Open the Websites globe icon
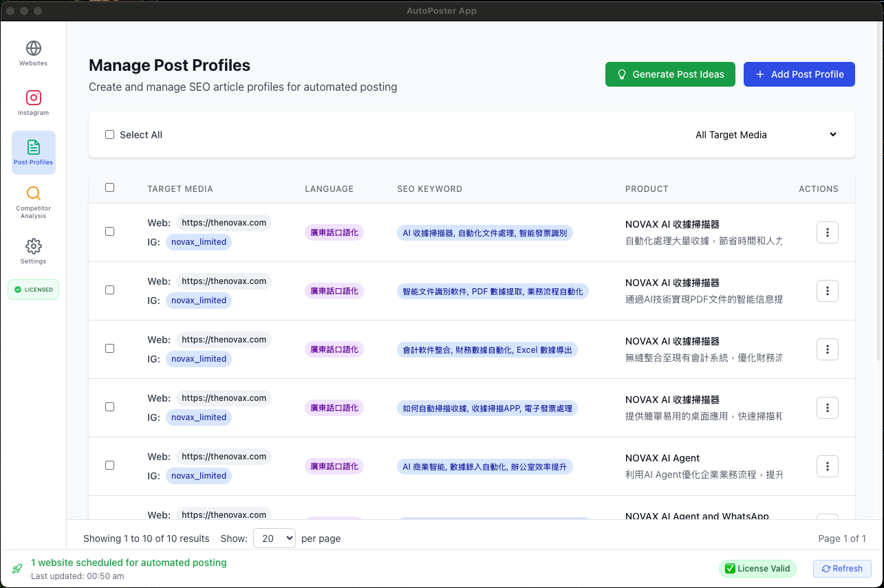Screen dimensions: 884x588 (33, 49)
